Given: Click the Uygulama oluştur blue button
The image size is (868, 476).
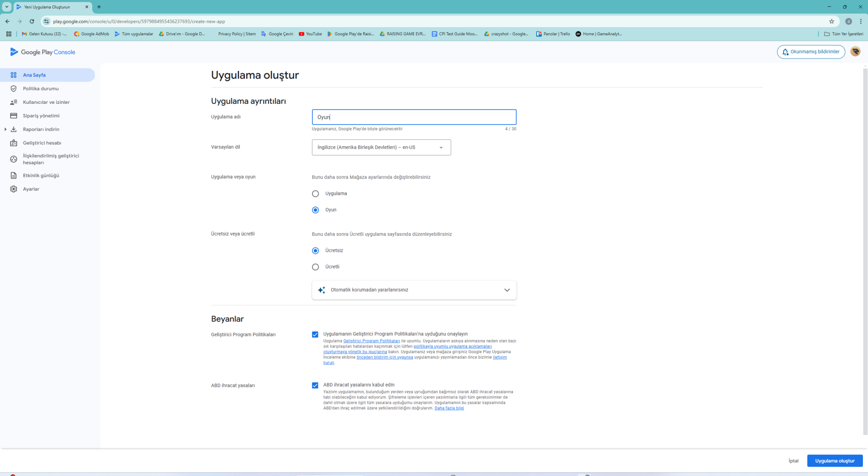Looking at the screenshot, I should (x=835, y=461).
